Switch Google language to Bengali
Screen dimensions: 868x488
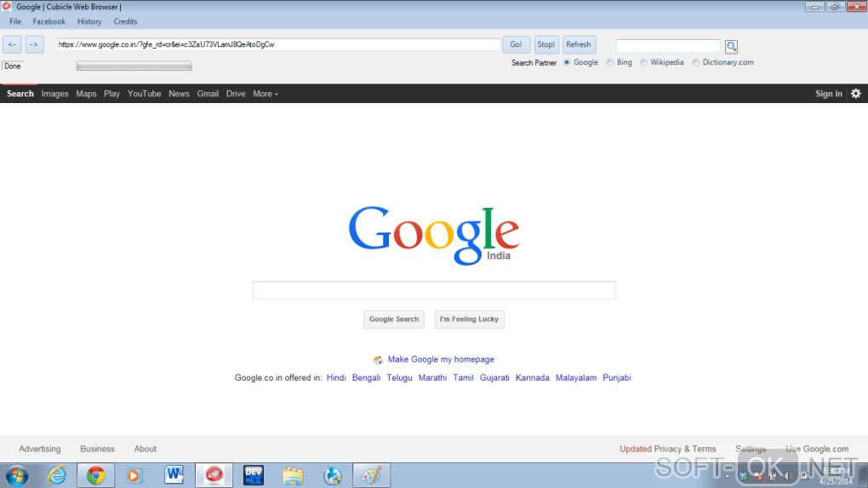coord(366,378)
